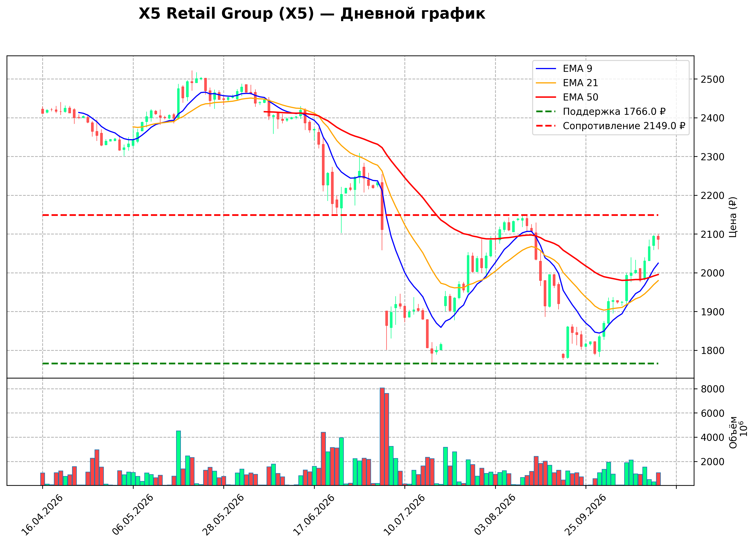Viewport: 756px width, 544px height.
Task: Click the 'Цена (₽)' axis title
Action: click(x=733, y=217)
